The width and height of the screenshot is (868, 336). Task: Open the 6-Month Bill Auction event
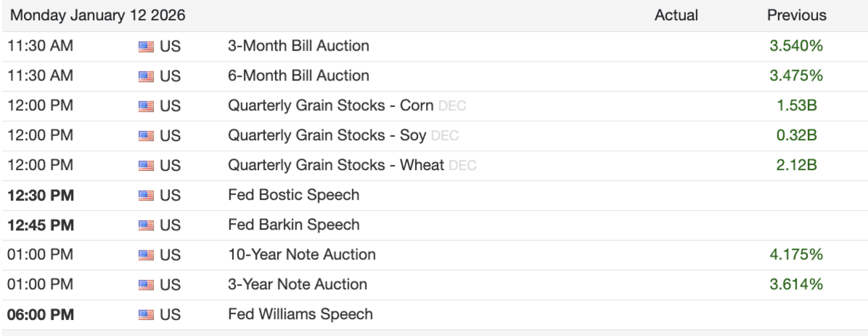point(298,75)
